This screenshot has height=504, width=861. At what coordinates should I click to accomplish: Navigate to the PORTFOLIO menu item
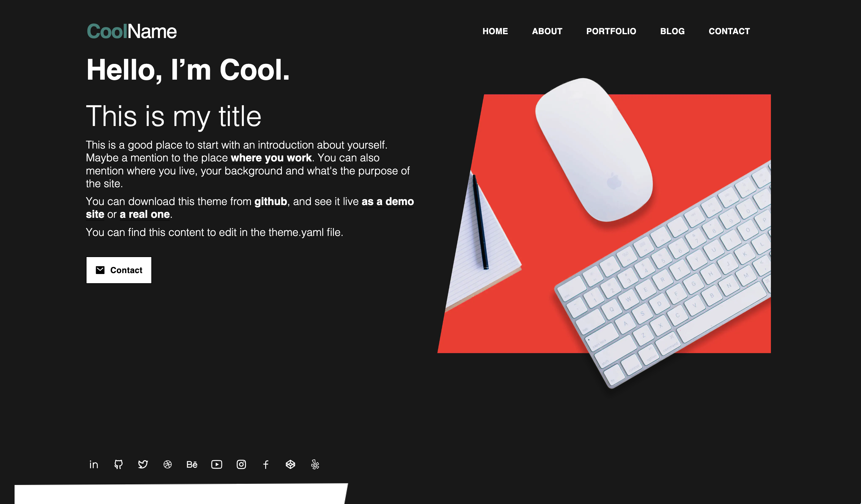611,31
